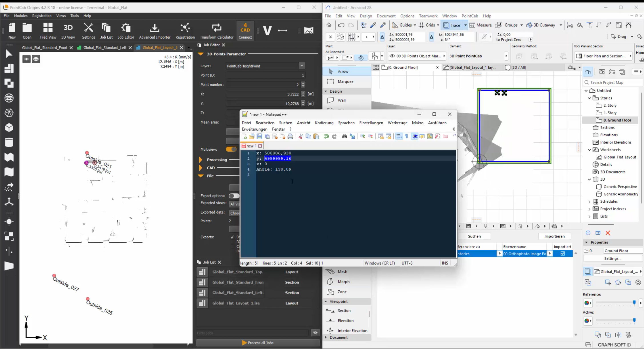Open the PointCab menu in Archicad
The image size is (644, 349).
tap(470, 16)
